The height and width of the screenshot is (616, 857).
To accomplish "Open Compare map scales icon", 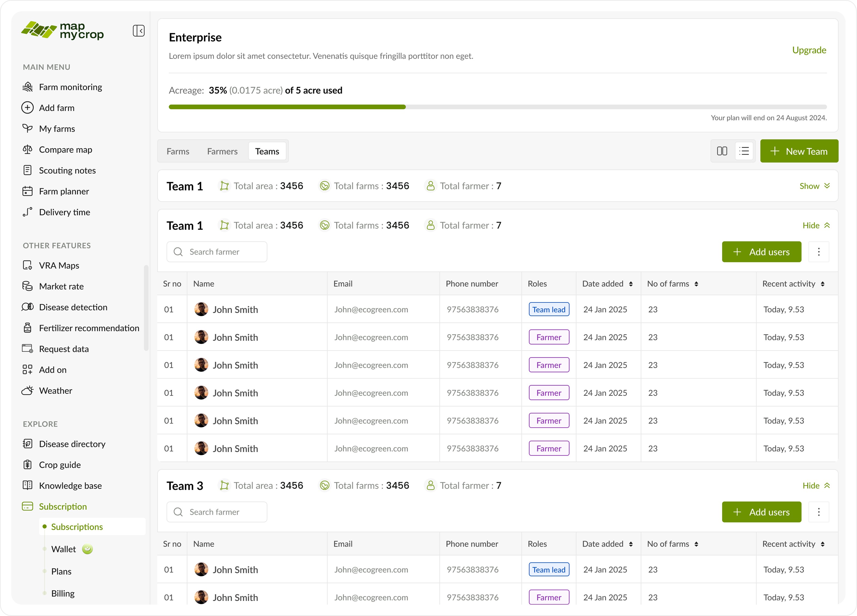I will (27, 150).
